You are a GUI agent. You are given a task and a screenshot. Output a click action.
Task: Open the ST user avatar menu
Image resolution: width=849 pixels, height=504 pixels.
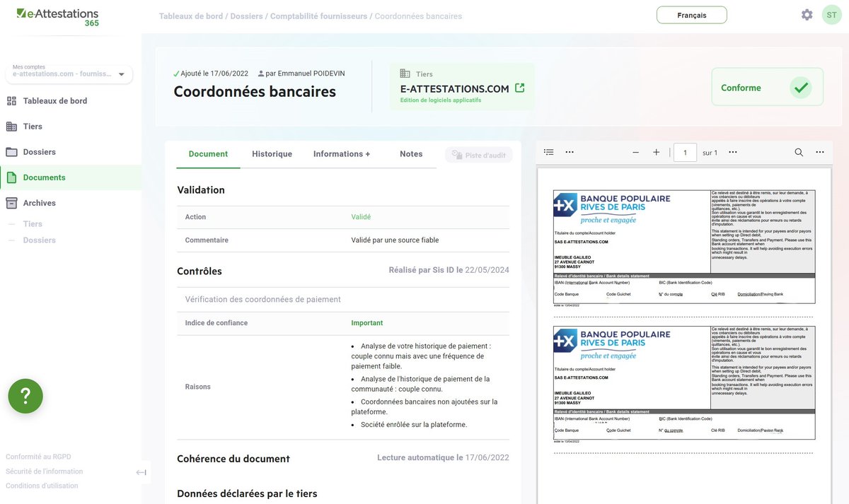pyautogui.click(x=831, y=15)
